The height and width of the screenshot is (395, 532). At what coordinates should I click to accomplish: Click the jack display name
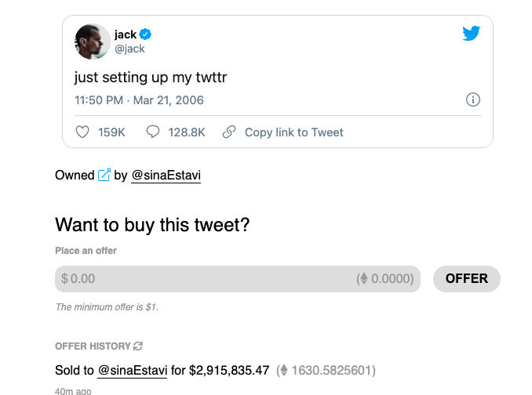coord(126,34)
